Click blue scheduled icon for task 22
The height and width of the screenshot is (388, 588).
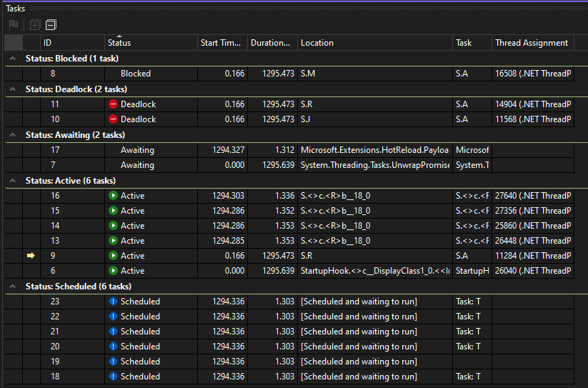tap(114, 317)
